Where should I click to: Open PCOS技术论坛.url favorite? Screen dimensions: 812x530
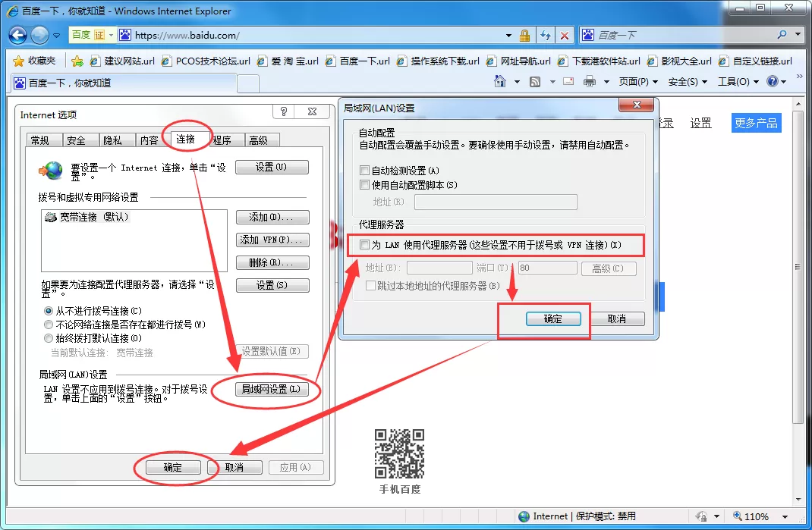pyautogui.click(x=206, y=61)
